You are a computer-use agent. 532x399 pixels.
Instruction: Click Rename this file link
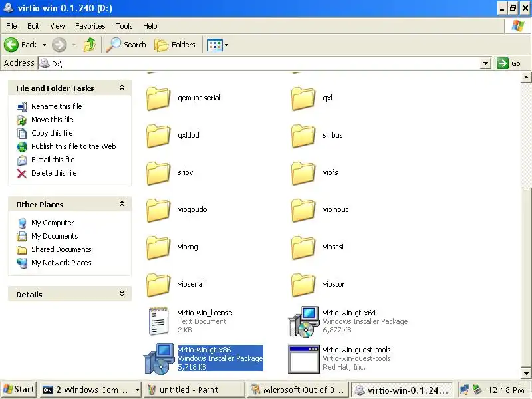pos(57,106)
